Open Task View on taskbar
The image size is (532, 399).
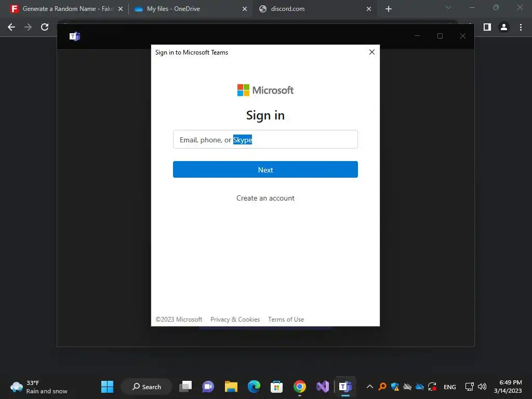[x=185, y=387]
